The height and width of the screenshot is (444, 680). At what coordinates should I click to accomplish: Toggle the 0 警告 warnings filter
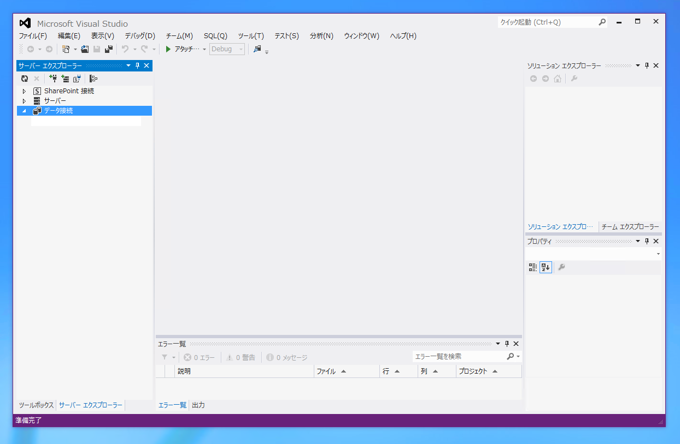tap(241, 357)
